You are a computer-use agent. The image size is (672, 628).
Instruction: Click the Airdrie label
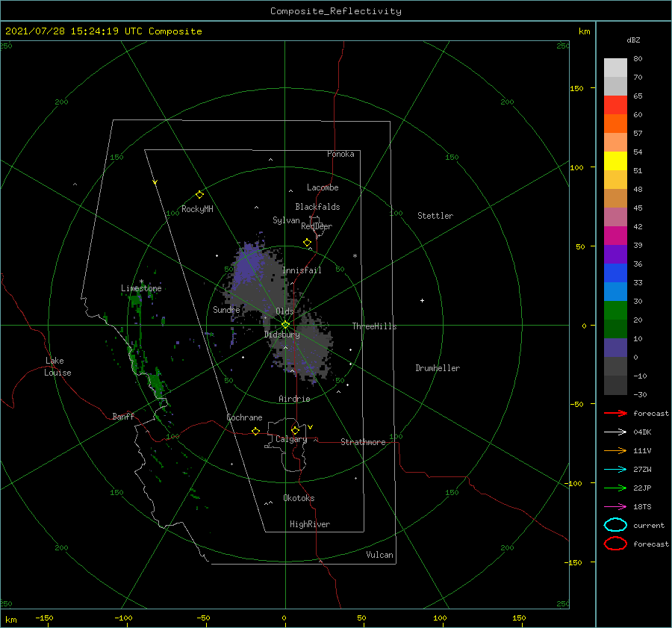pyautogui.click(x=294, y=399)
